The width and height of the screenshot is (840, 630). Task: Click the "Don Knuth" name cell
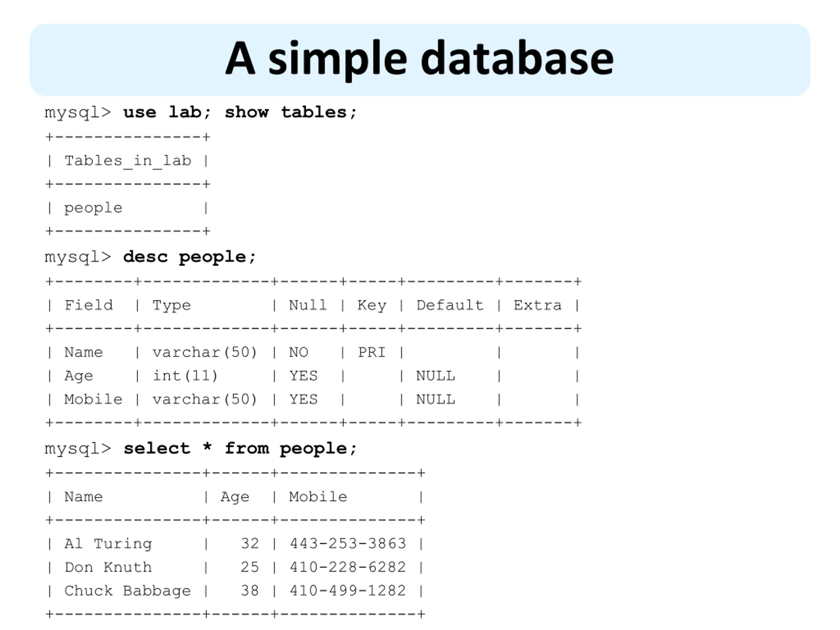(108, 567)
